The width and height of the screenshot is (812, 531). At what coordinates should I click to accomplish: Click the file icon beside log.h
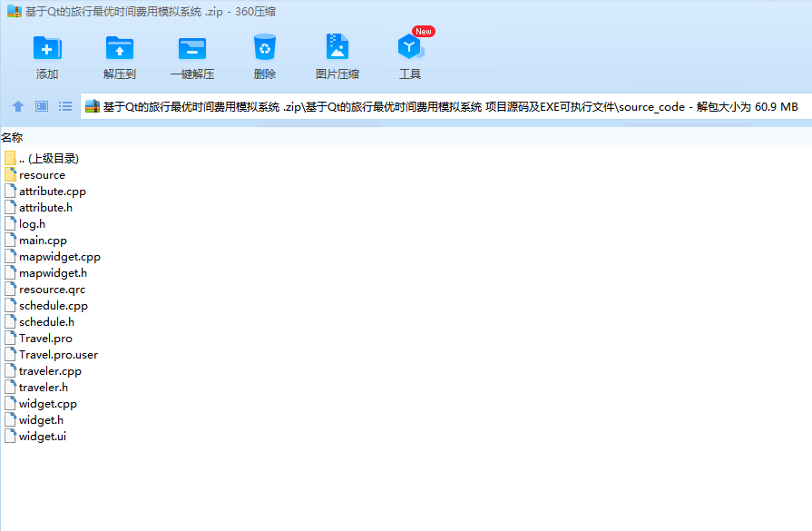(x=10, y=223)
